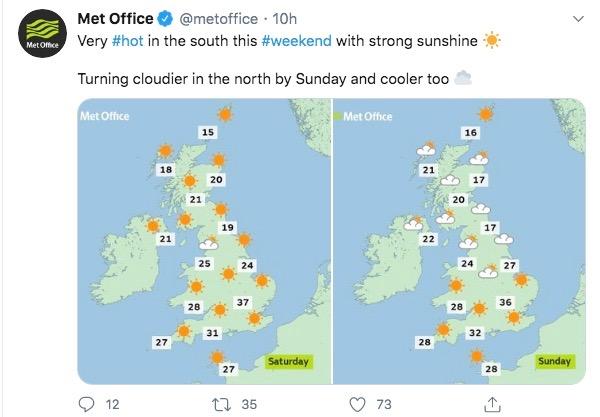Click the green Saturday label

[289, 362]
